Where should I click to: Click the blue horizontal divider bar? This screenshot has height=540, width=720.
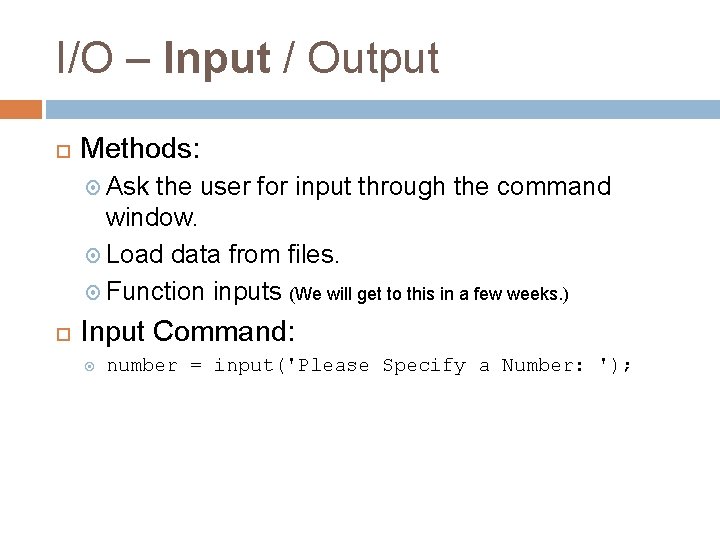pos(382,108)
